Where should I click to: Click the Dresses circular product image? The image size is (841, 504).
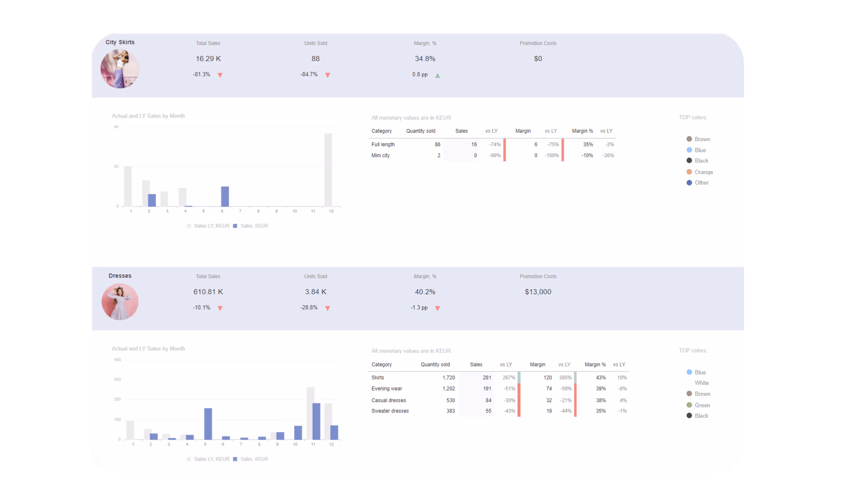click(x=120, y=302)
